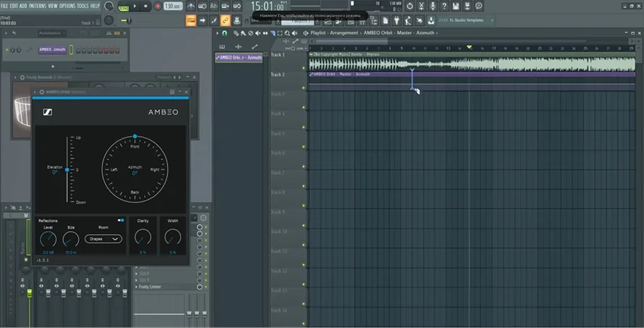Toggle Song/Pattern mode button

coord(123,7)
